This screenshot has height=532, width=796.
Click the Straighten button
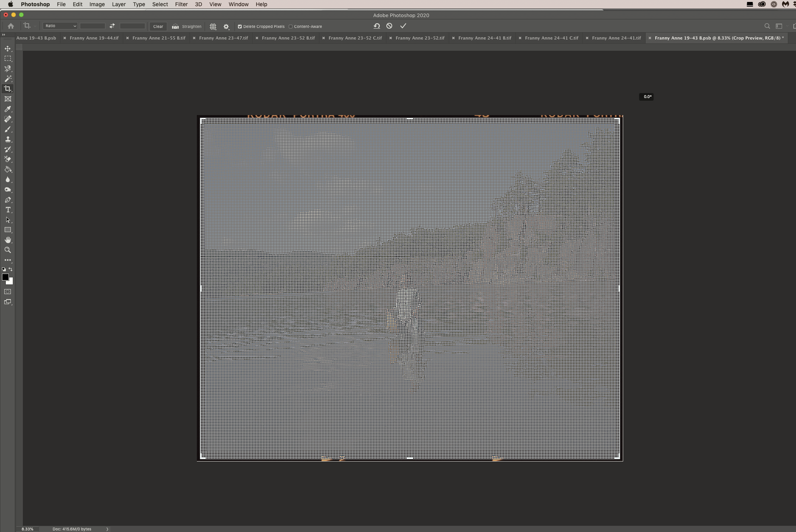click(187, 26)
